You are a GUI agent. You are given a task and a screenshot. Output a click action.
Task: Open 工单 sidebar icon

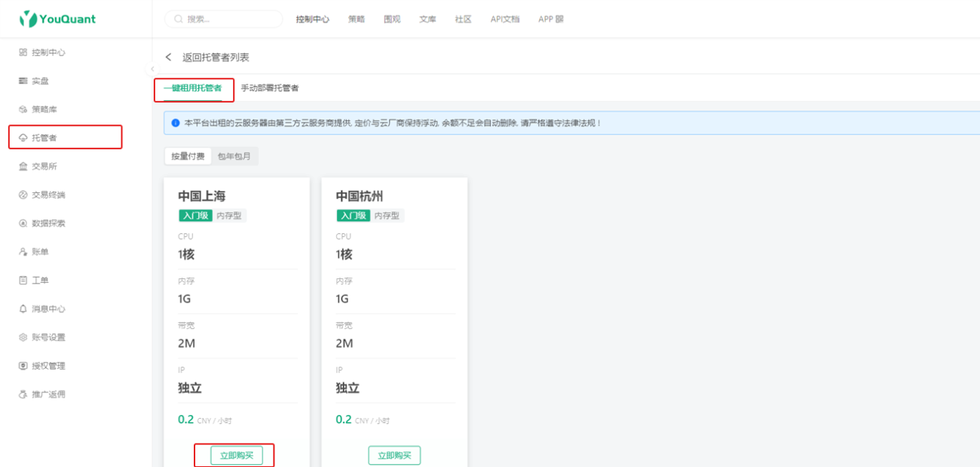point(23,281)
